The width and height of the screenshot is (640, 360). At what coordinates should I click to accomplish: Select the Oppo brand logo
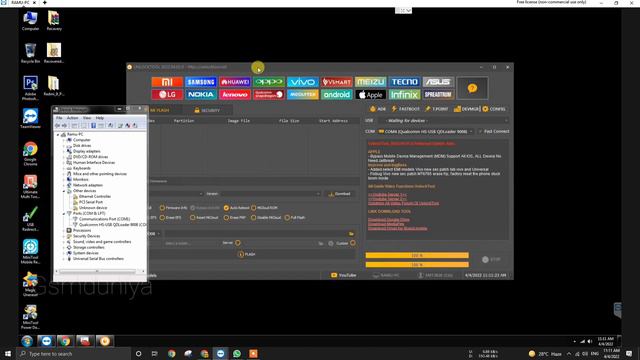[269, 82]
